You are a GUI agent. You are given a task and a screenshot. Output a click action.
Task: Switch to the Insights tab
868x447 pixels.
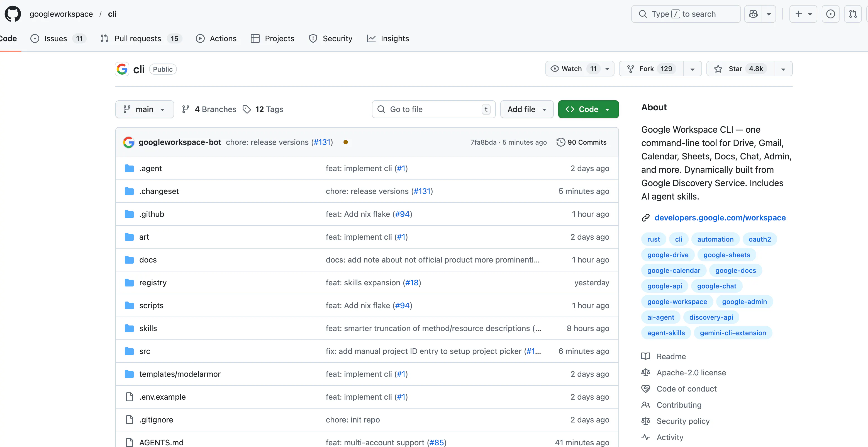click(x=387, y=38)
